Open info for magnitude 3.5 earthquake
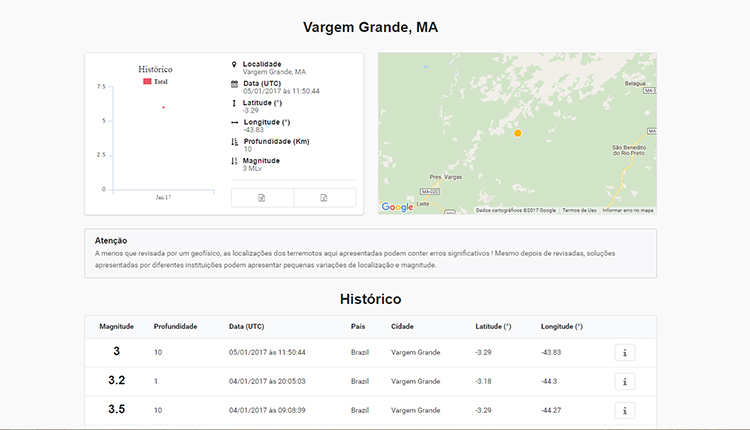 624,410
